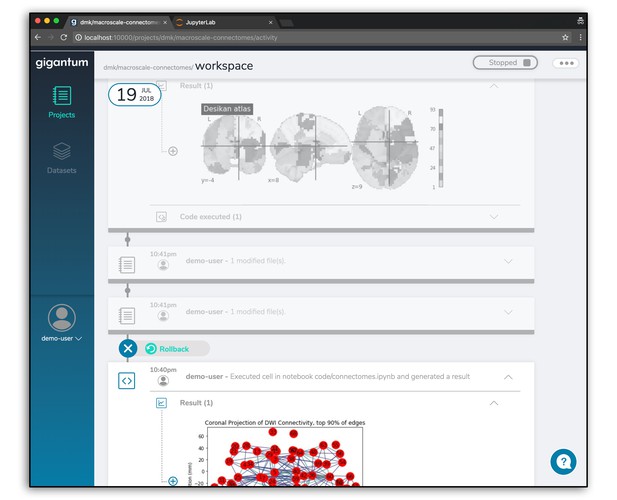Click the browser forward arrow
Image resolution: width=617 pixels, height=500 pixels.
(x=51, y=37)
